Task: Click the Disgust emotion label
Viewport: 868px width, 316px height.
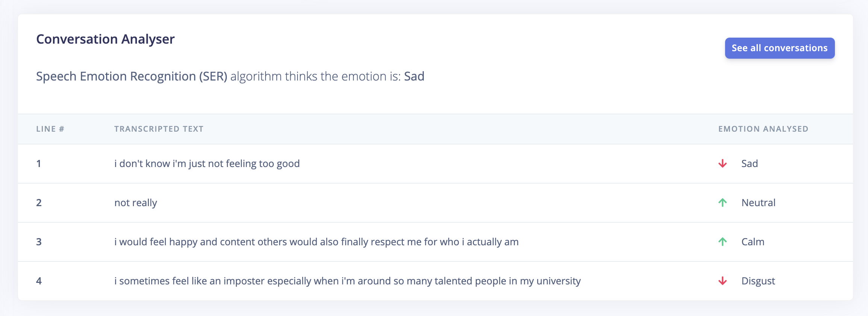Action: [758, 281]
